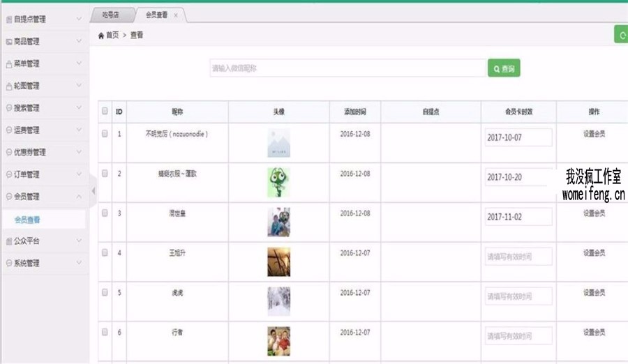Click empty expiry field for member 4
Image resolution: width=628 pixels, height=364 pixels.
point(518,257)
